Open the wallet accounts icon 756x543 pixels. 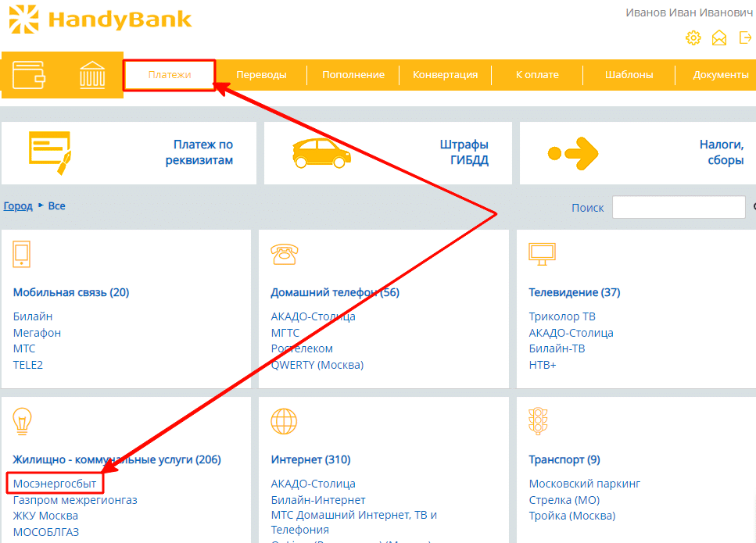tap(29, 75)
